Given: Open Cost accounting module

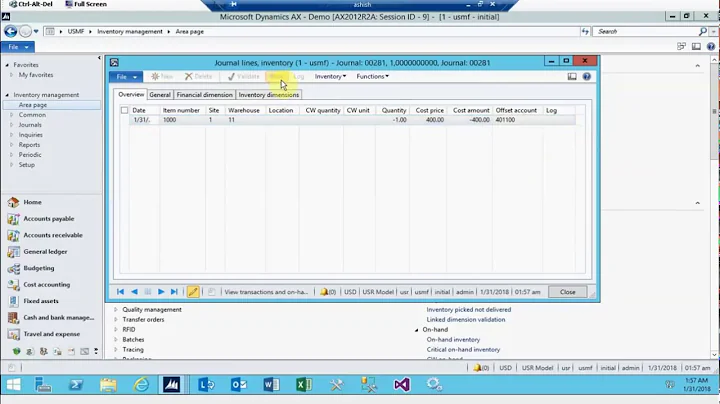Looking at the screenshot, I should pyautogui.click(x=46, y=285).
